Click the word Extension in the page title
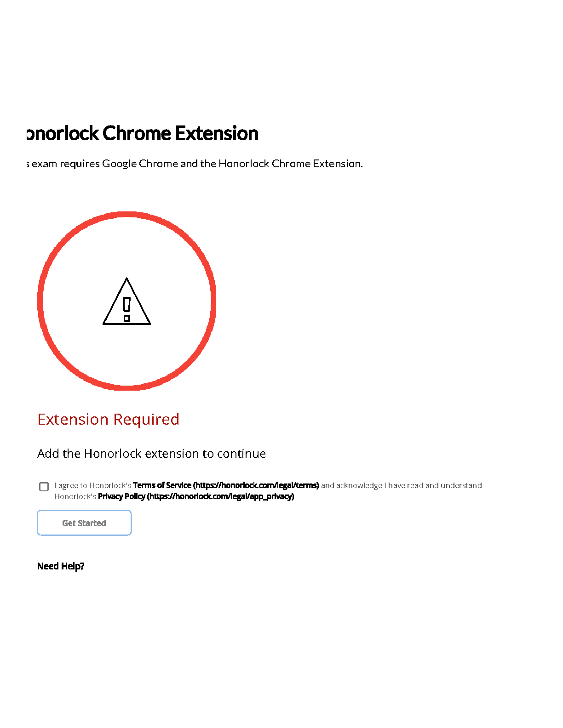Image resolution: width=563 pixels, height=728 pixels. 217,133
